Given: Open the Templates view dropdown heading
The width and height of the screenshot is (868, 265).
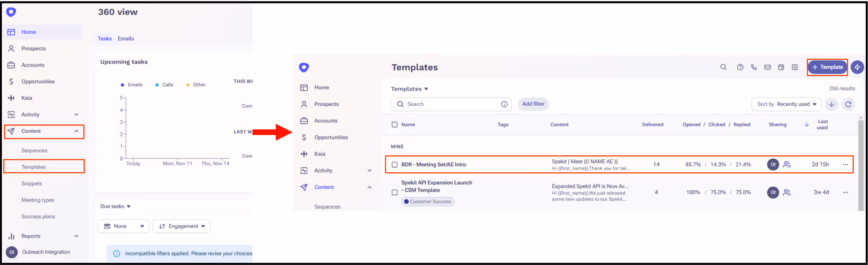Looking at the screenshot, I should click(410, 89).
